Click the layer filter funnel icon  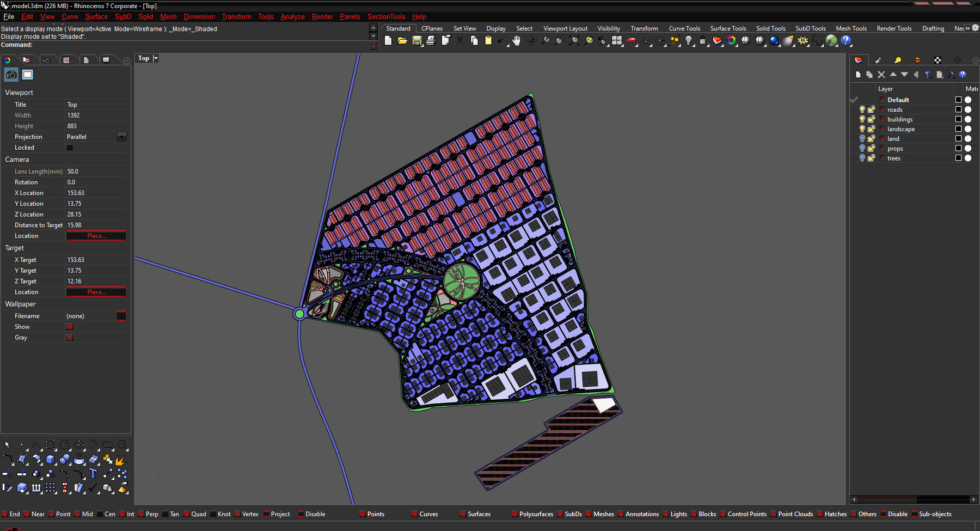[x=928, y=75]
